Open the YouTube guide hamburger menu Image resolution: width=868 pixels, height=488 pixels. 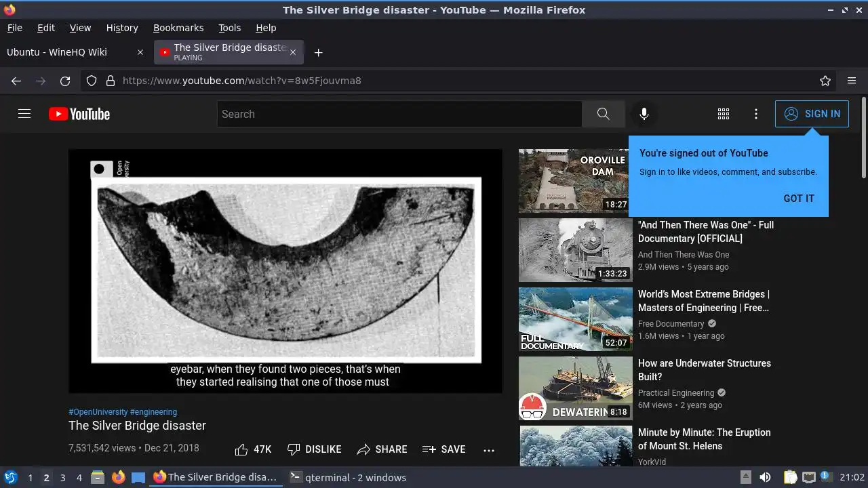click(24, 114)
